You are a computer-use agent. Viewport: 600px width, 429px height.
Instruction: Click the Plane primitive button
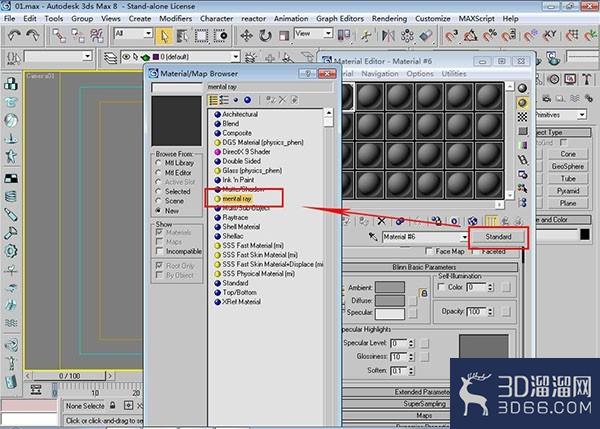568,203
